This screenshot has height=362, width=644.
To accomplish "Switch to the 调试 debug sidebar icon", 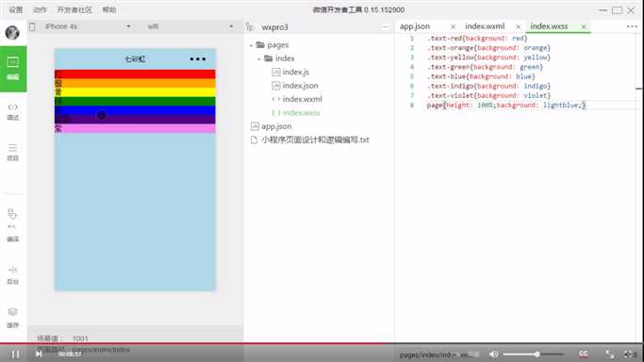I will pyautogui.click(x=13, y=111).
